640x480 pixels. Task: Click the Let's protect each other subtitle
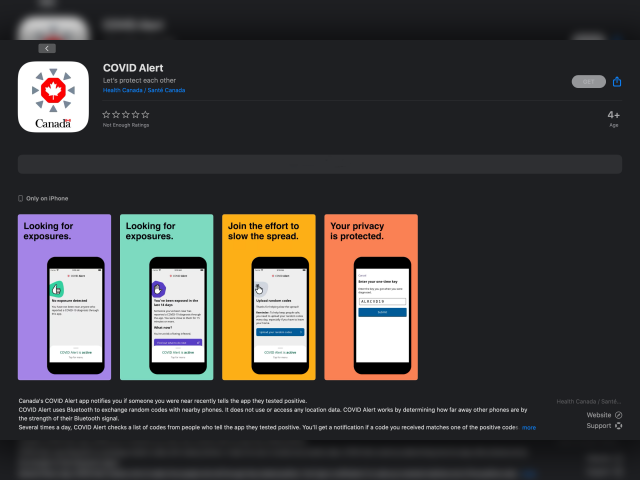tap(139, 80)
